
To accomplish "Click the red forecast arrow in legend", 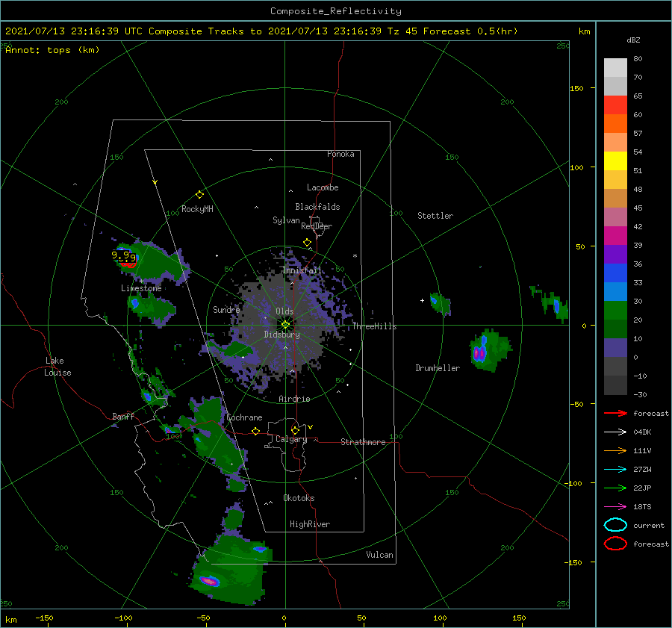I will click(615, 413).
